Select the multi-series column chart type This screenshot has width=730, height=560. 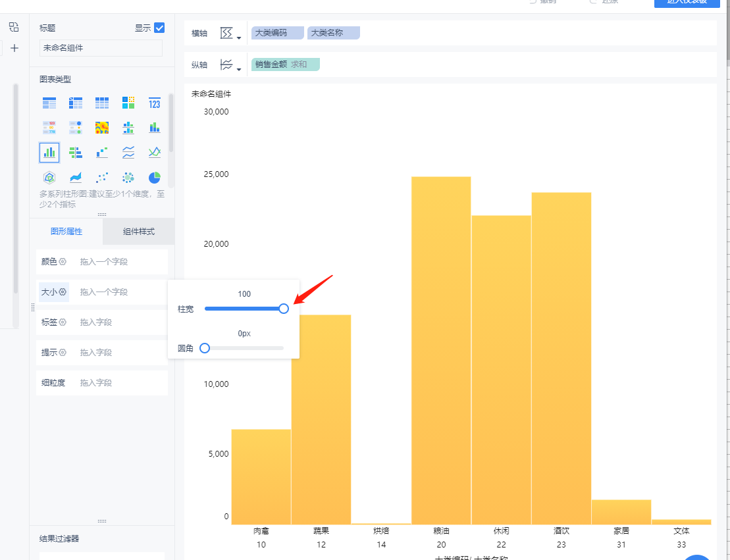click(x=49, y=152)
